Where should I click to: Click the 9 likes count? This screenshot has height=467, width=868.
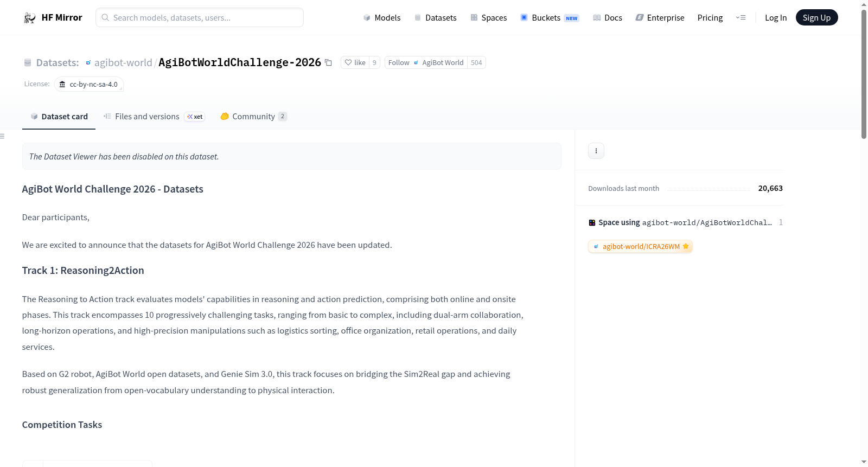(374, 62)
